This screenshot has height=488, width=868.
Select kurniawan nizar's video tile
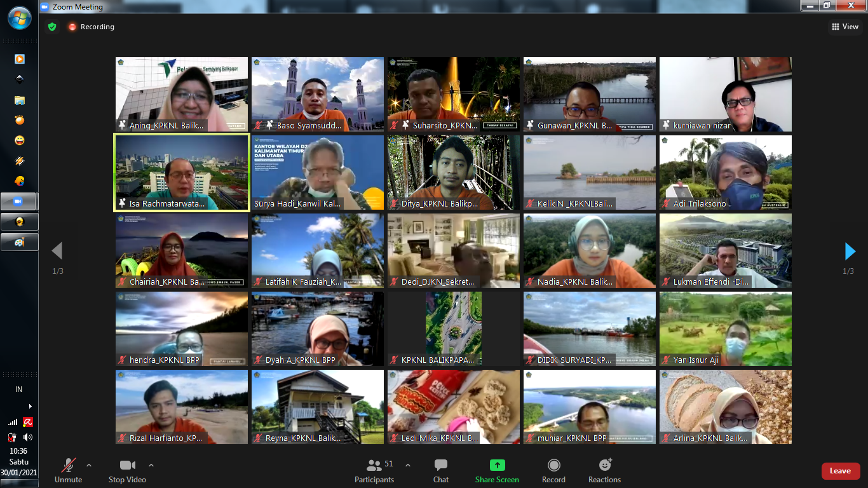click(x=725, y=94)
